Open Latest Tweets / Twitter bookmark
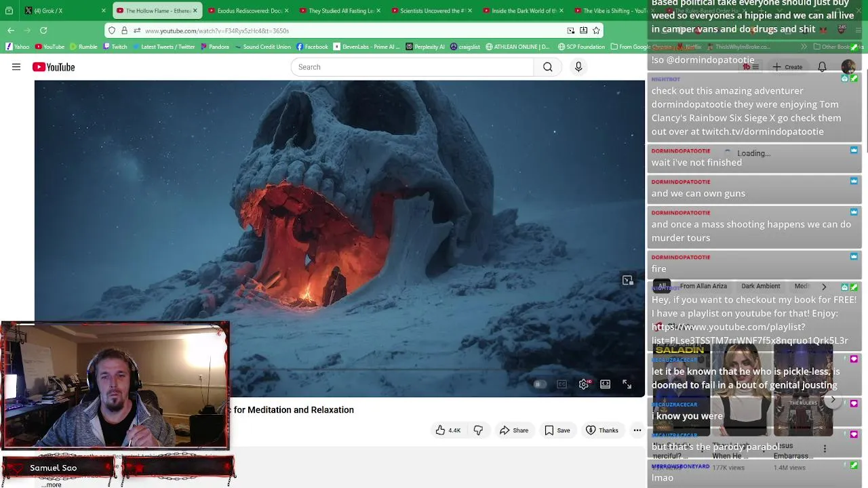This screenshot has width=868, height=488. coord(163,47)
